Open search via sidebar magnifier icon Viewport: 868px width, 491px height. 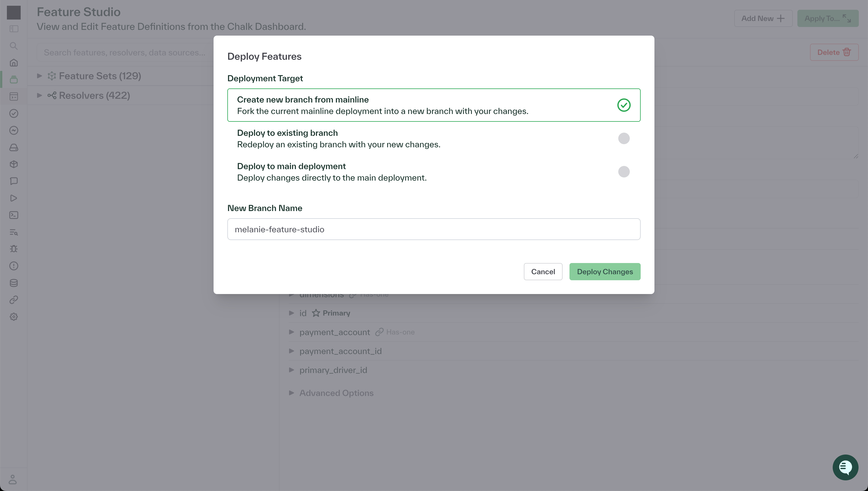point(14,46)
